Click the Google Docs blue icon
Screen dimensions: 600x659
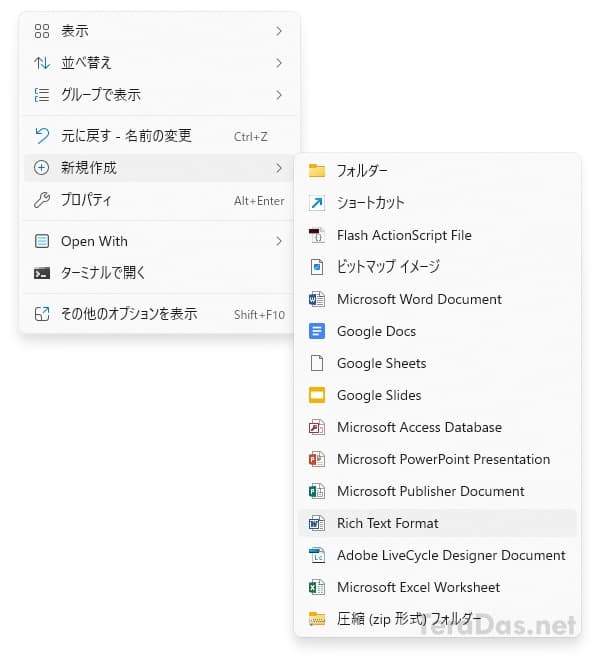coord(317,331)
